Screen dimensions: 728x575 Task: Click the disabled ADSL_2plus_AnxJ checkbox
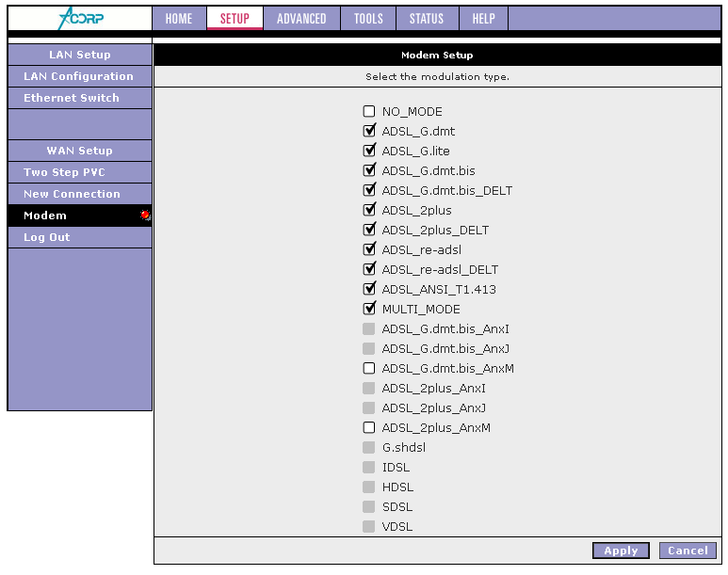click(x=369, y=407)
